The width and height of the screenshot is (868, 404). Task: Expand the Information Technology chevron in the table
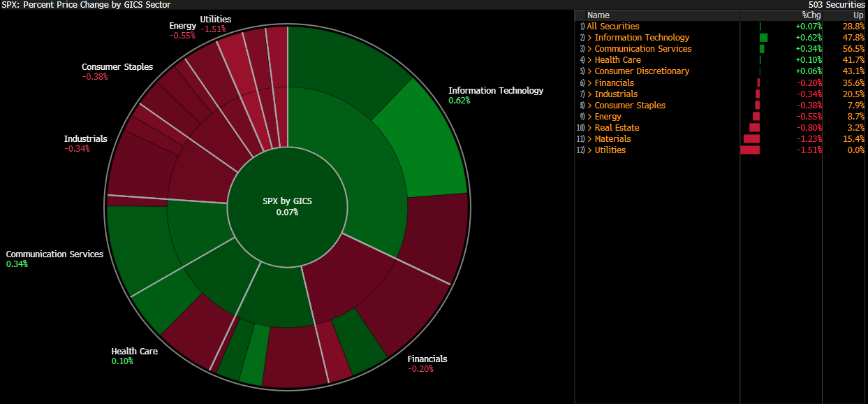click(x=590, y=38)
